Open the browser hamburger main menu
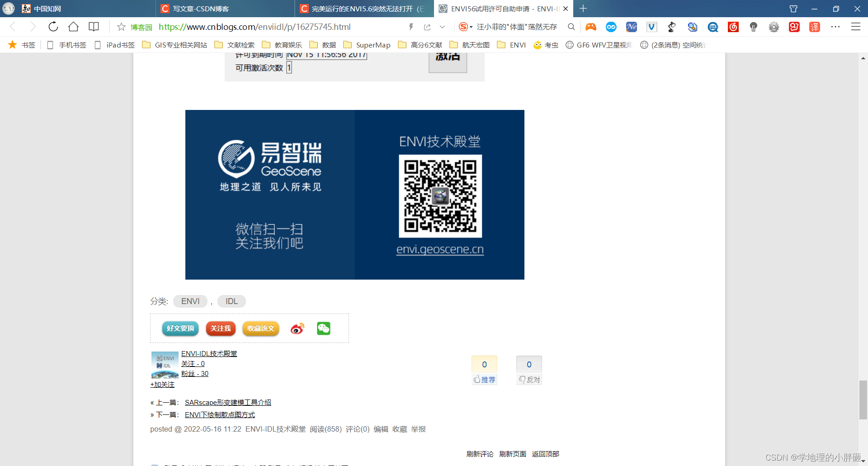Viewport: 868px width, 466px height. [856, 27]
